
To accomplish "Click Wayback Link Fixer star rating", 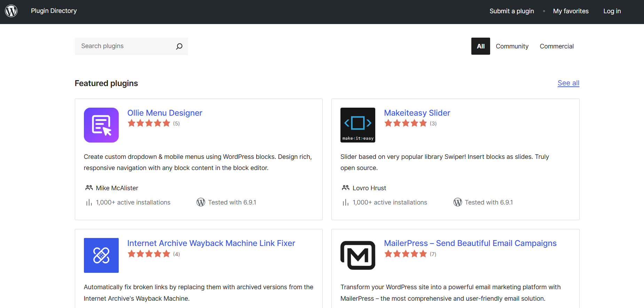I will 149,254.
